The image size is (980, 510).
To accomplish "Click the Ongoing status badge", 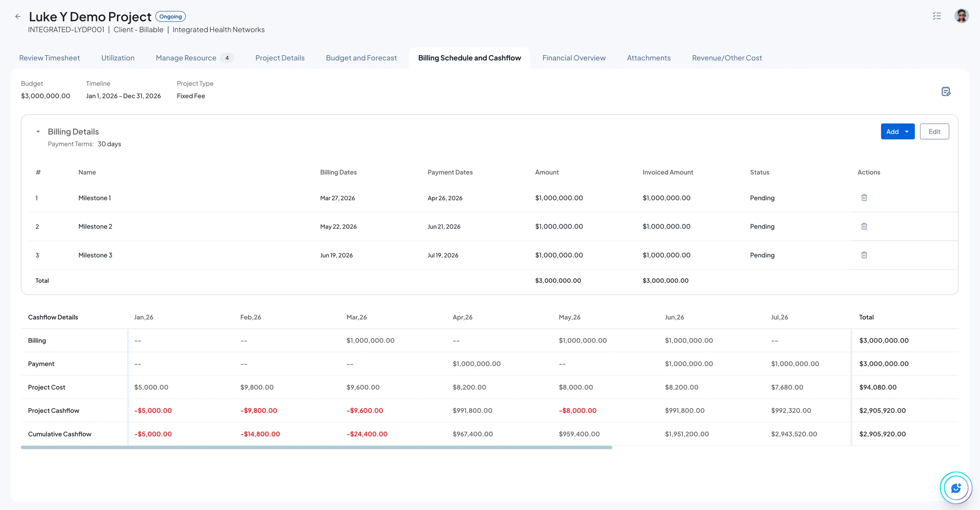I will point(171,16).
